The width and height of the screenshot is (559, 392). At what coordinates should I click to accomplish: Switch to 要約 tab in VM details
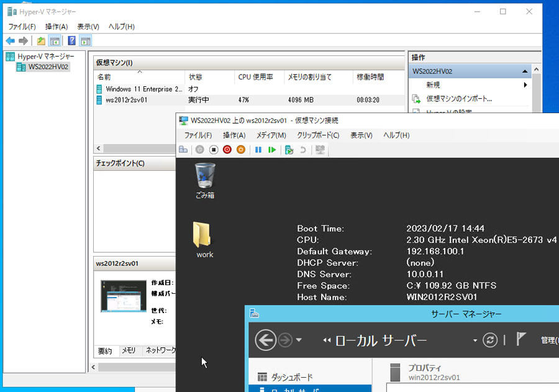point(105,350)
